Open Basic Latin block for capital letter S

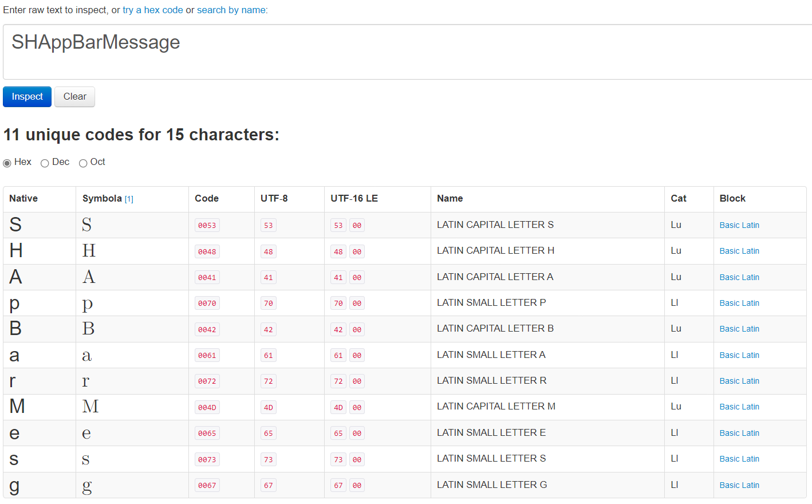tap(739, 225)
